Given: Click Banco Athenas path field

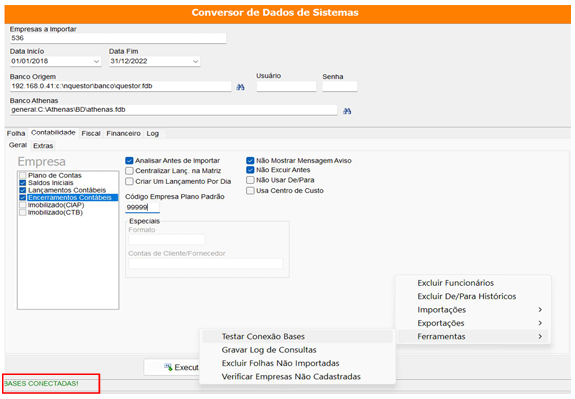Looking at the screenshot, I should 173,110.
